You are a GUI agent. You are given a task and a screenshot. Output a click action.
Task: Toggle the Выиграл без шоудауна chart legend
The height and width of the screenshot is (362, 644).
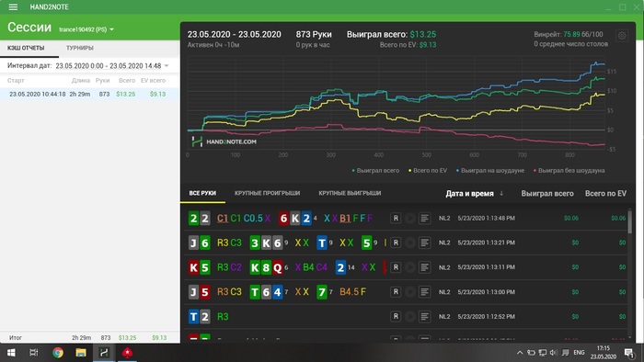[x=569, y=171]
